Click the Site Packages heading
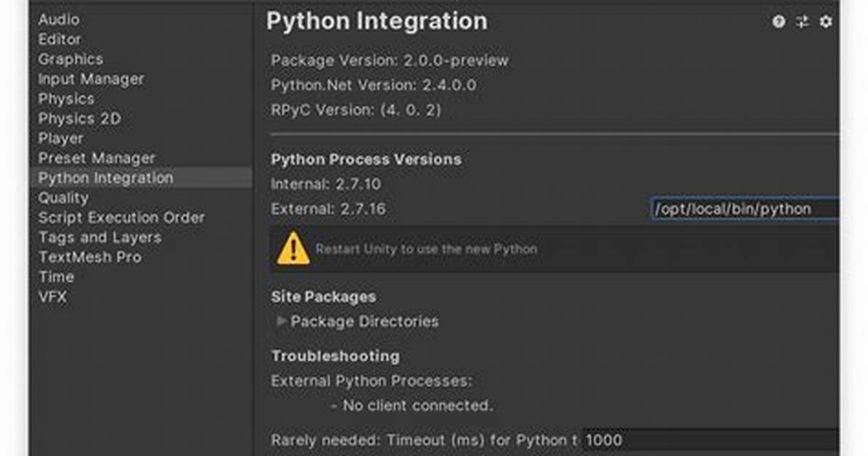 [x=323, y=297]
